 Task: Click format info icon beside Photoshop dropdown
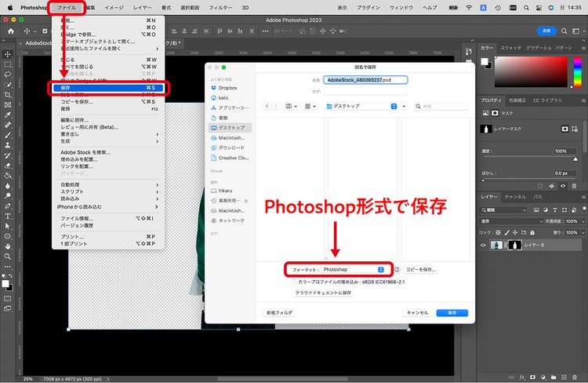397,270
